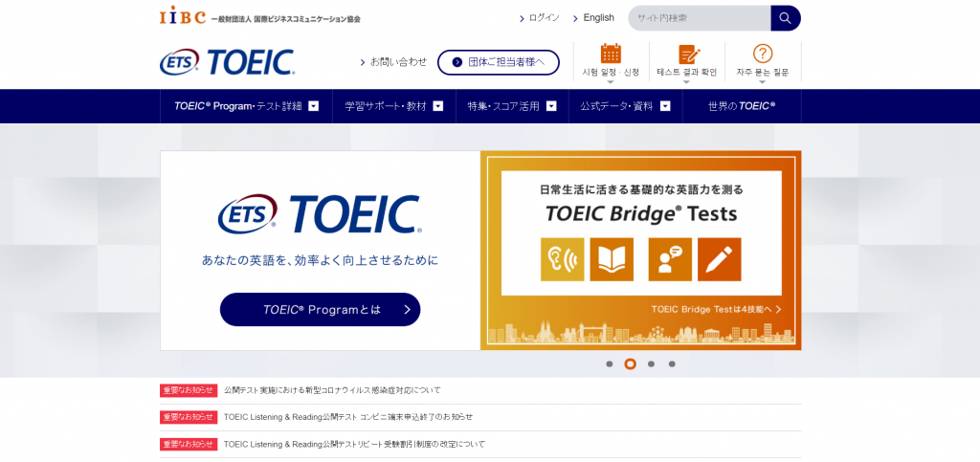Image resolution: width=980 pixels, height=462 pixels.
Task: Open the 世界のTOEIC menu item
Action: tap(742, 106)
